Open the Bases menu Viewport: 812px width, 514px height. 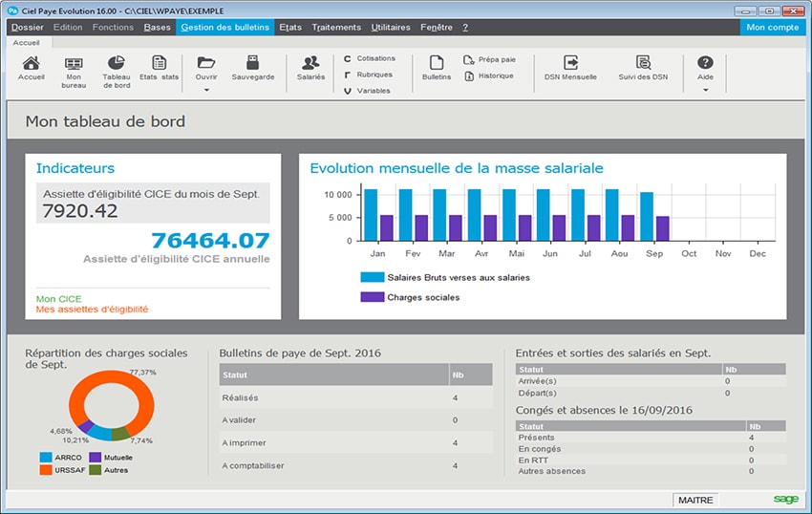coord(157,28)
